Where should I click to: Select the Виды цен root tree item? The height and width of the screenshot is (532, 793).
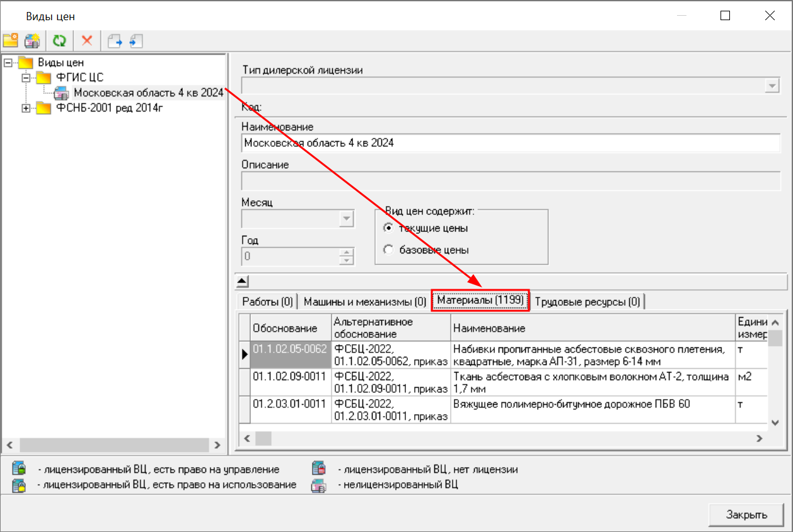click(x=61, y=62)
